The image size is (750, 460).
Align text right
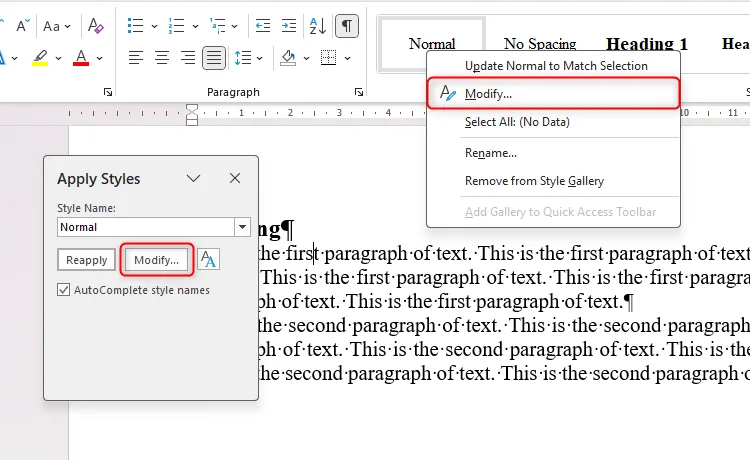coord(188,58)
